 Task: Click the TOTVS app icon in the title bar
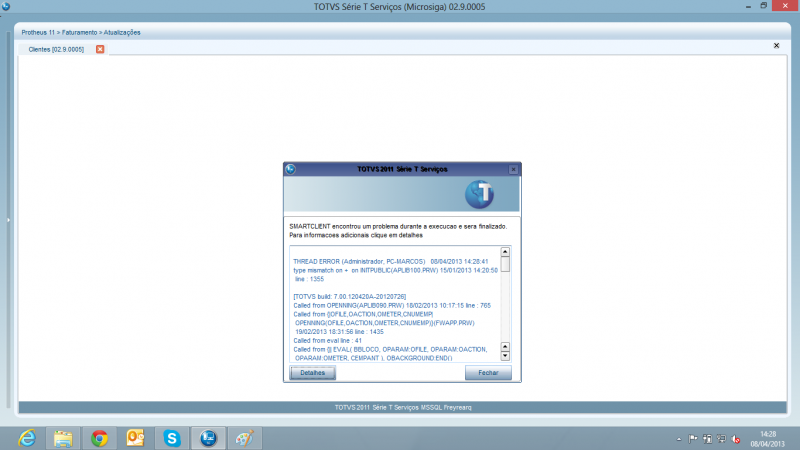(6, 6)
